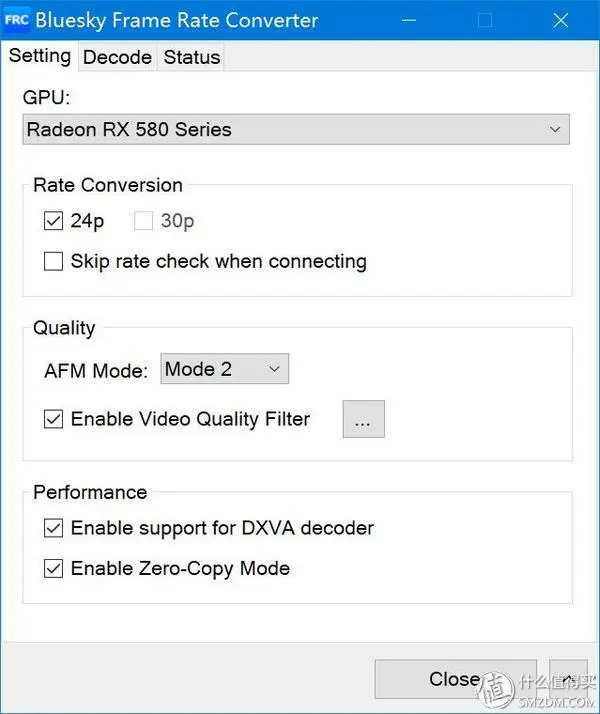The image size is (600, 714).
Task: Switch to the Status tab
Action: pyautogui.click(x=192, y=57)
